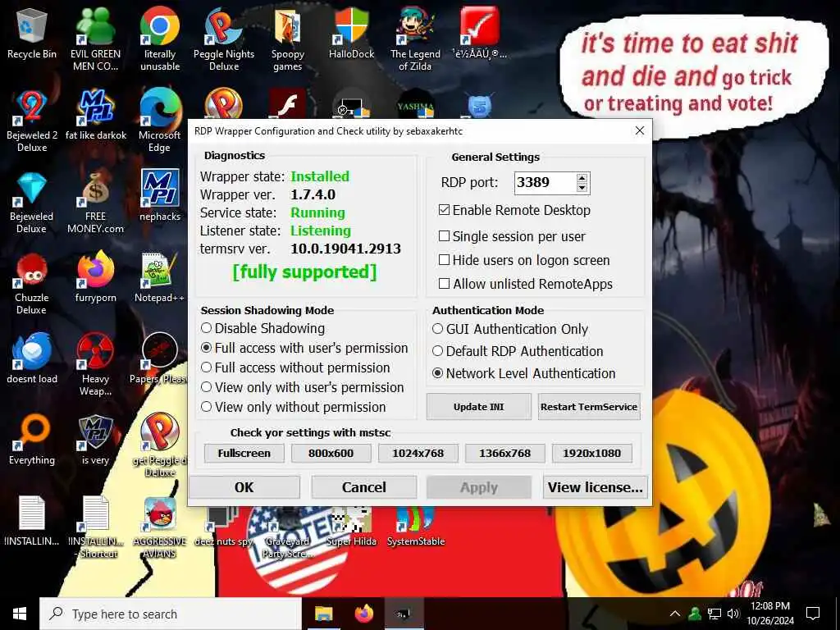Open the Spoopy games folder

288,39
